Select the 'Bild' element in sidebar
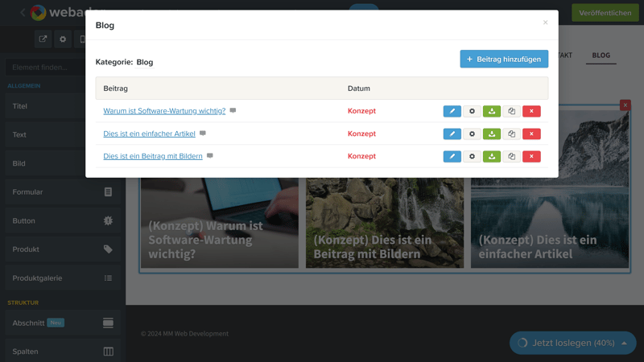 click(45, 163)
